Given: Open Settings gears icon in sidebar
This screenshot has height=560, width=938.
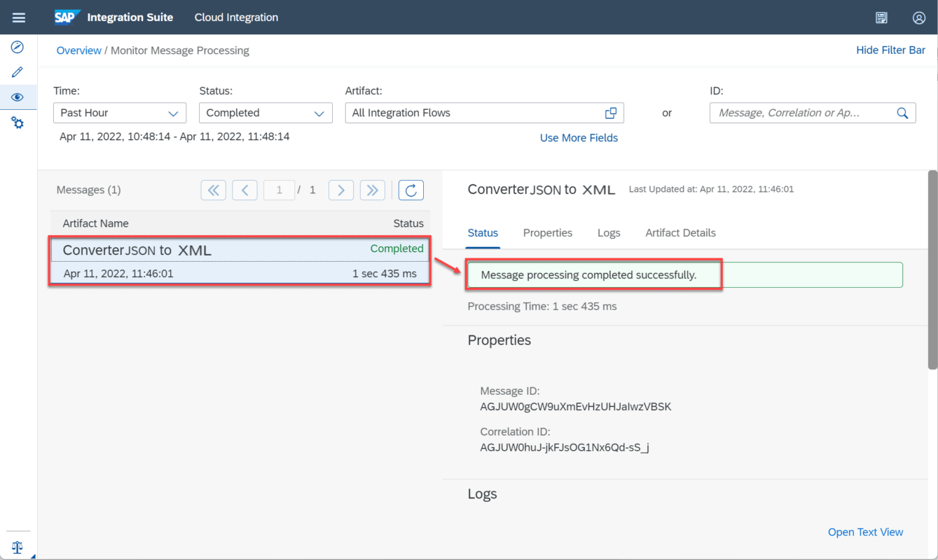Looking at the screenshot, I should coord(18,123).
